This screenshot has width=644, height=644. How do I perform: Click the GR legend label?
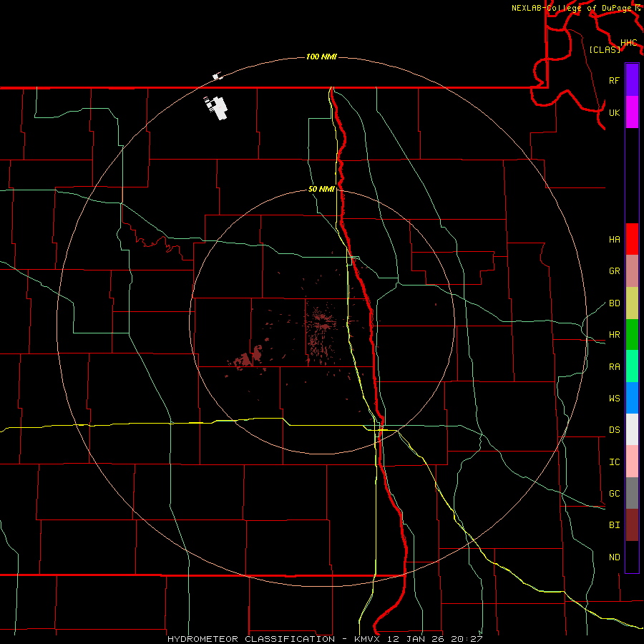tap(614, 271)
